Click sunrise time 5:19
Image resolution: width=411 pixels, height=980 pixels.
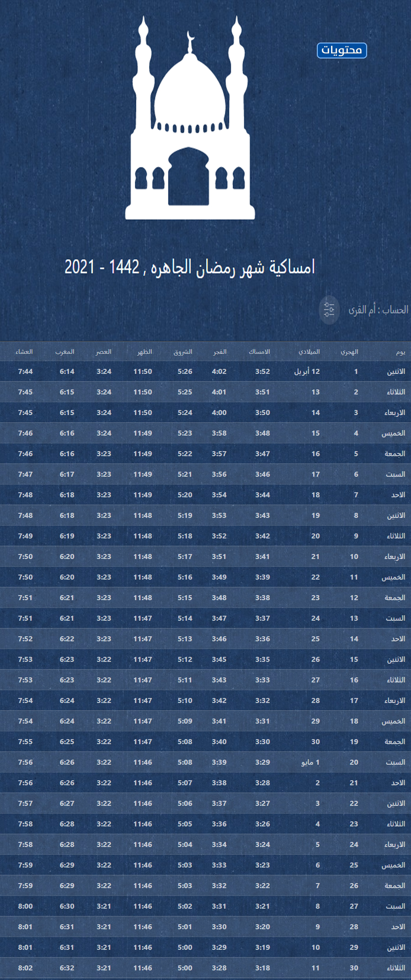click(x=185, y=516)
